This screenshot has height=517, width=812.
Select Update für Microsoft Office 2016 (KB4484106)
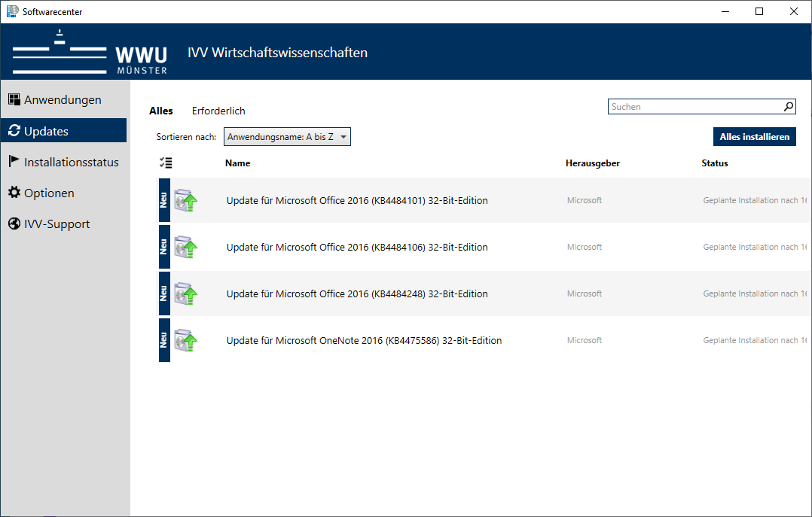click(357, 248)
